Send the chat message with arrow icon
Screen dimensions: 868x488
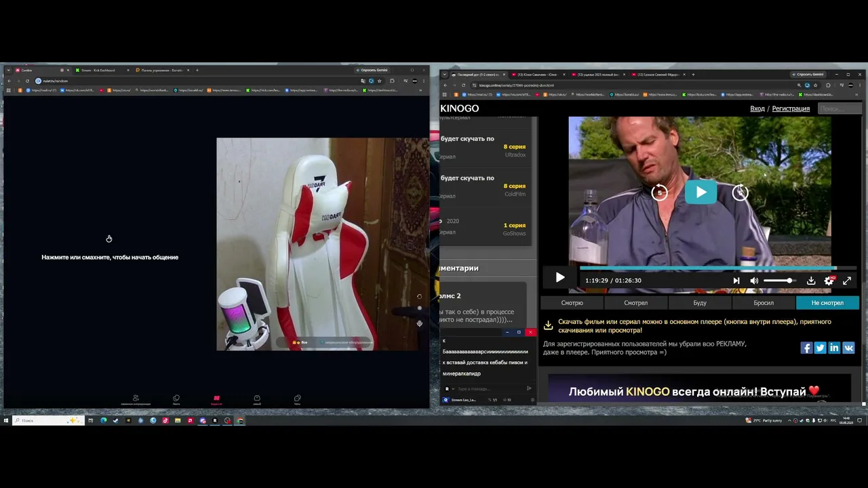pos(529,389)
